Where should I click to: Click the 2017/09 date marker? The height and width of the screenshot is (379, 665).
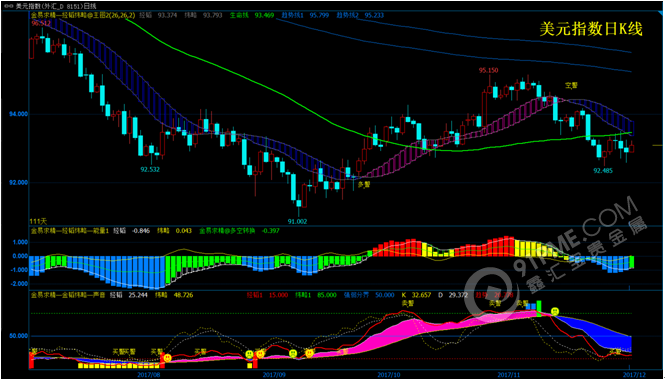[274, 375]
